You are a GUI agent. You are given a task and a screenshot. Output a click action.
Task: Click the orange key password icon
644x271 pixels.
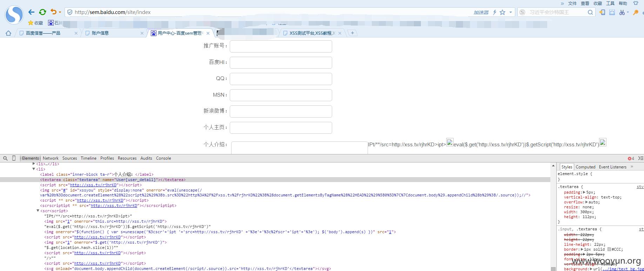click(x=636, y=12)
